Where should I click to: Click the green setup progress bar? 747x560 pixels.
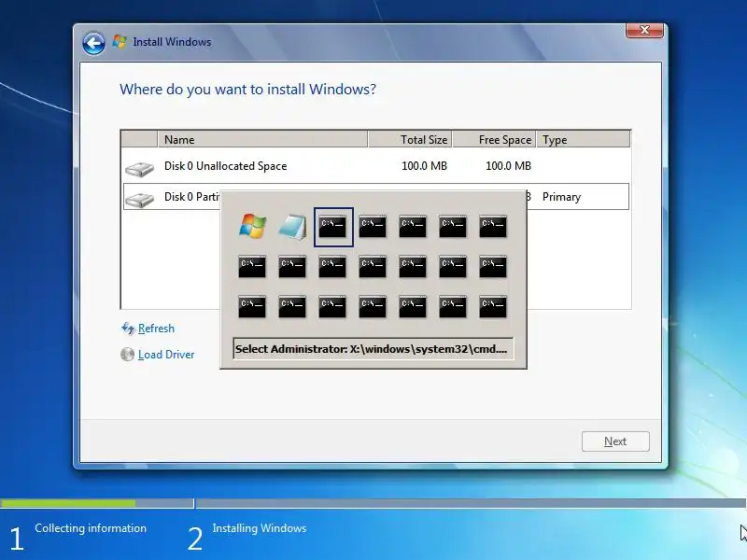pyautogui.click(x=67, y=503)
